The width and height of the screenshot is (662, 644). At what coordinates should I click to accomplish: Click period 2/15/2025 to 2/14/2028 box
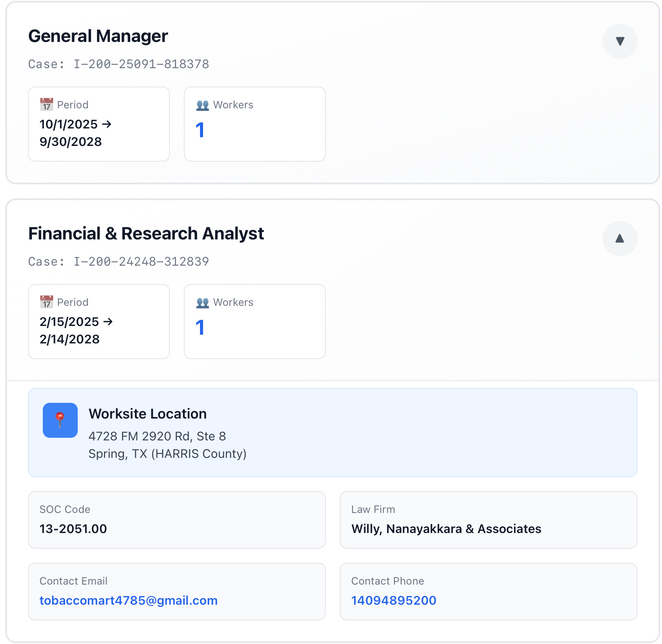point(99,322)
